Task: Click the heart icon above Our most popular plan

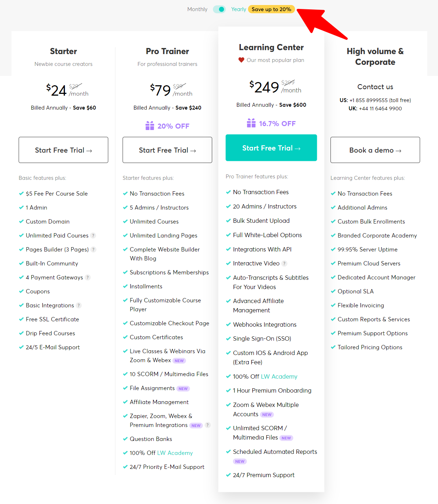Action: [x=241, y=60]
